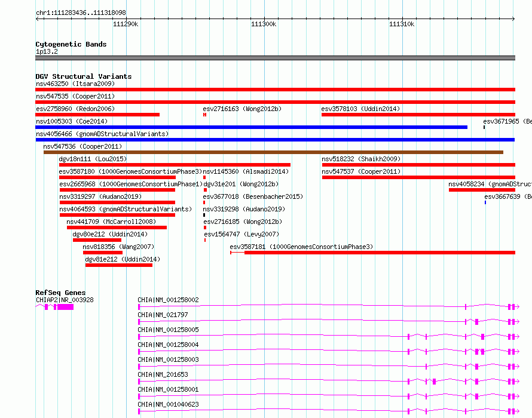Select the nsv547535 (Cooper2011) red bar

(x=275, y=102)
